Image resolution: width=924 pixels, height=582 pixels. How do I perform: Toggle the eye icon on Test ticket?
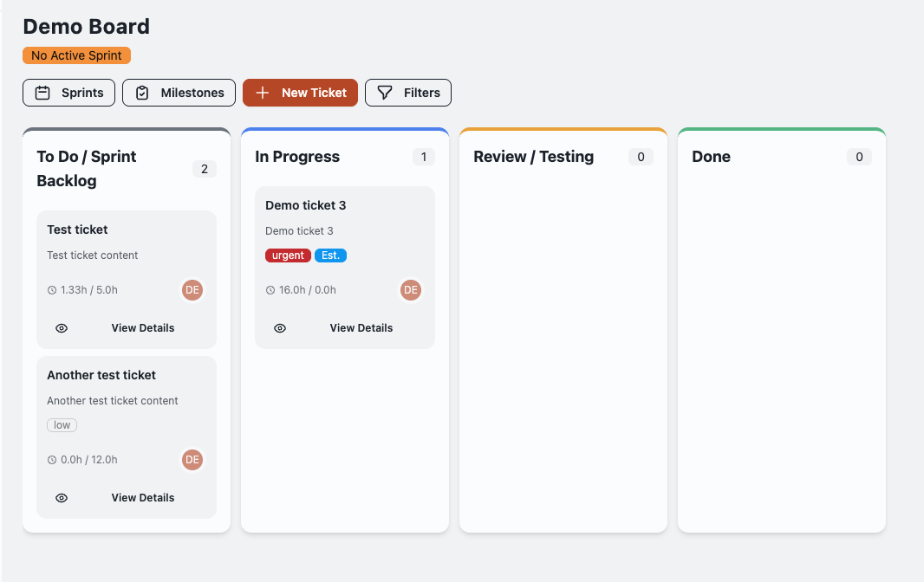[61, 327]
